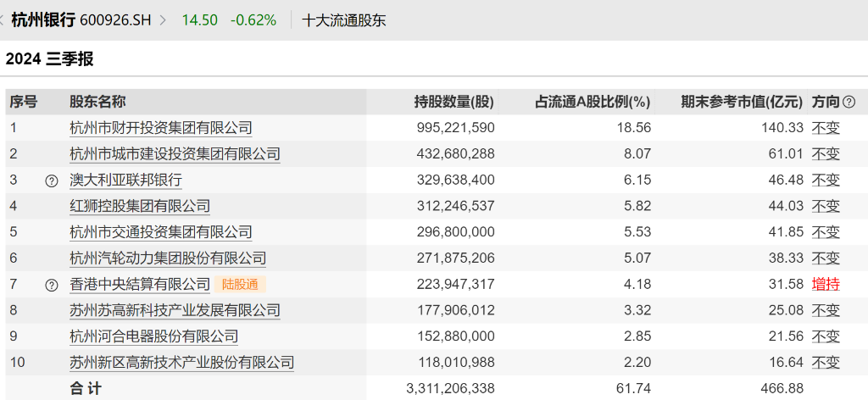868x400 pixels.
Task: Click the 61.74 total percentage cell
Action: point(634,388)
